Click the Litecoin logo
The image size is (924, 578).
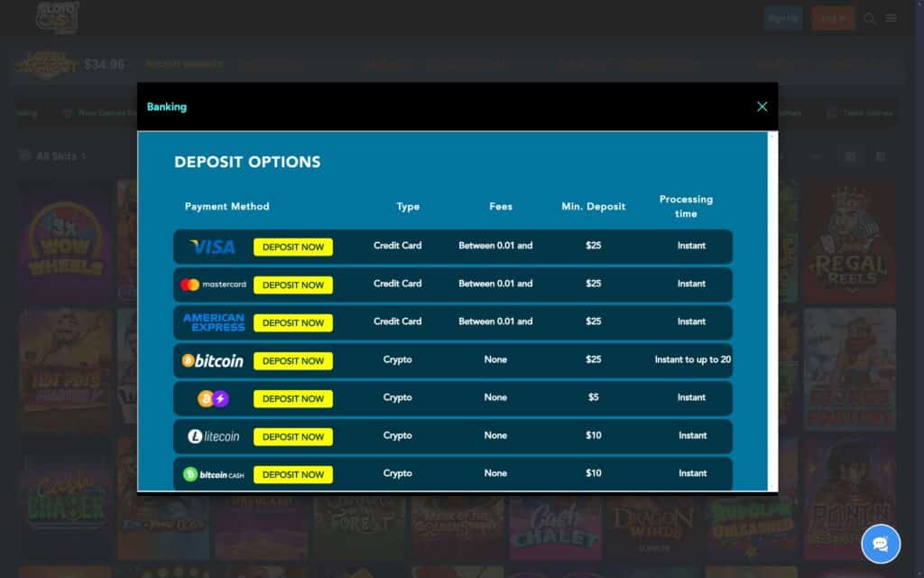[x=213, y=436]
